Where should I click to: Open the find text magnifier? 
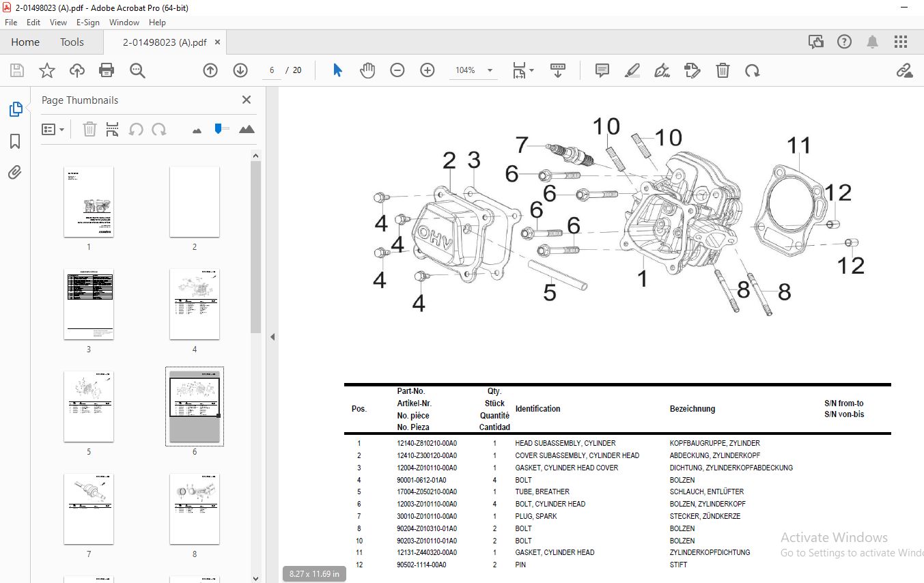click(137, 70)
